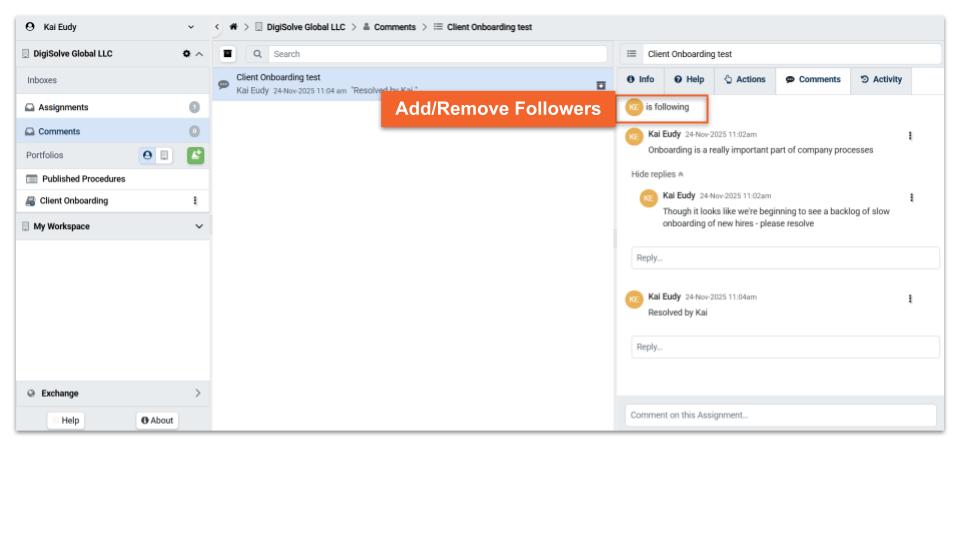Click the Help button in sidebar footer
960x540 pixels.
(71, 420)
